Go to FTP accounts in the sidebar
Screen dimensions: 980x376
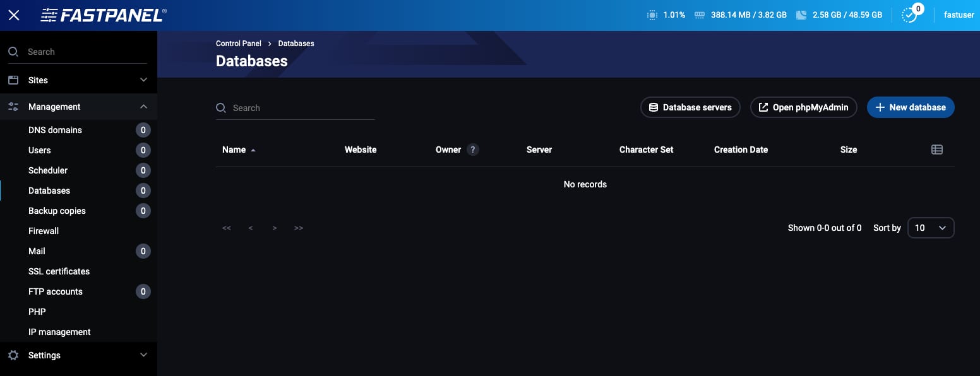(56, 291)
